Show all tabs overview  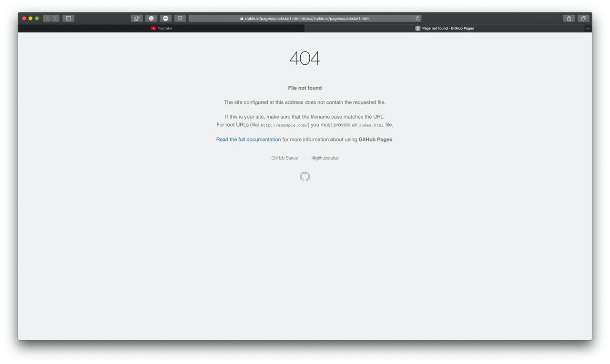[x=583, y=18]
